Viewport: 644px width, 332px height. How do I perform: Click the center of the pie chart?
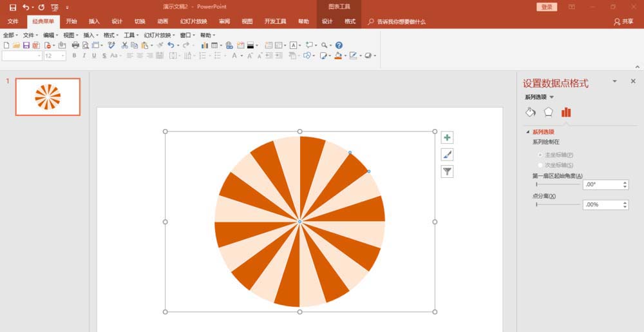pos(299,222)
